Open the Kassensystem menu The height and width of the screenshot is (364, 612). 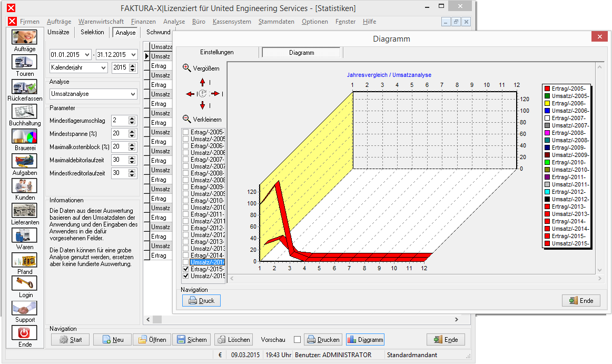(232, 22)
